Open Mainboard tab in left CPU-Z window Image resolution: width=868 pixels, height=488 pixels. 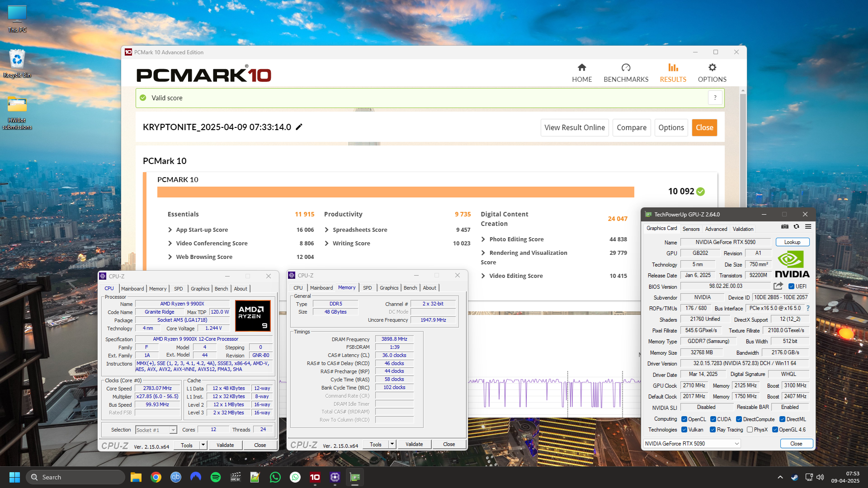[x=132, y=288]
